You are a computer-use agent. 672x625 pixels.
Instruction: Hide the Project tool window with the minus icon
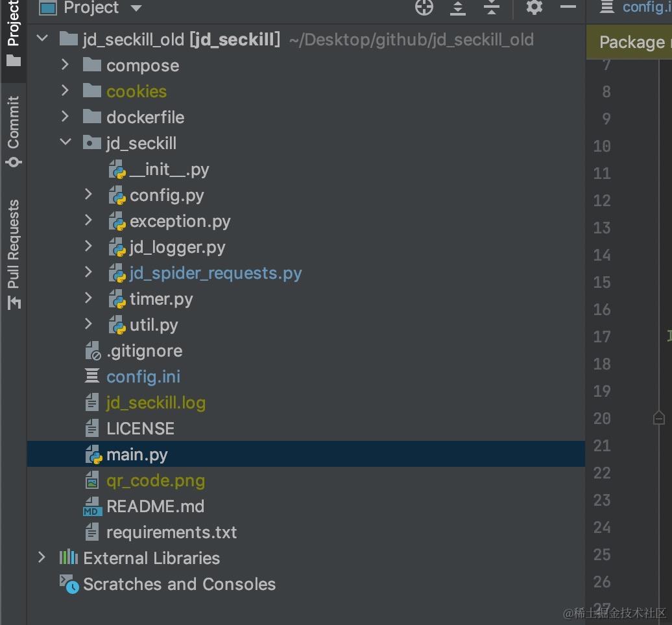[568, 7]
